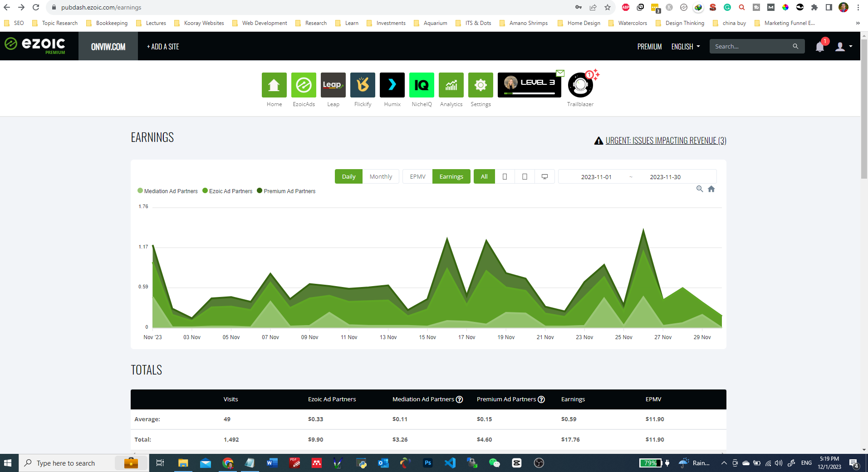Open the Aquarium bookmarks folder

[430, 23]
